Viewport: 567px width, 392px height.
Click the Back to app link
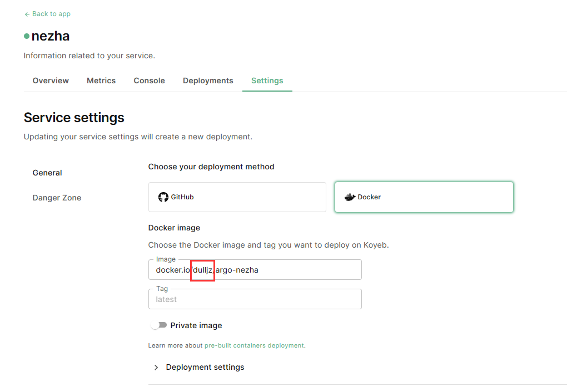[47, 14]
